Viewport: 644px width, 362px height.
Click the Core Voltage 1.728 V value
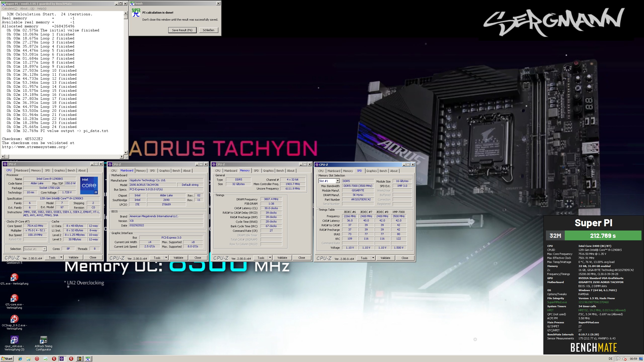pyautogui.click(x=67, y=192)
